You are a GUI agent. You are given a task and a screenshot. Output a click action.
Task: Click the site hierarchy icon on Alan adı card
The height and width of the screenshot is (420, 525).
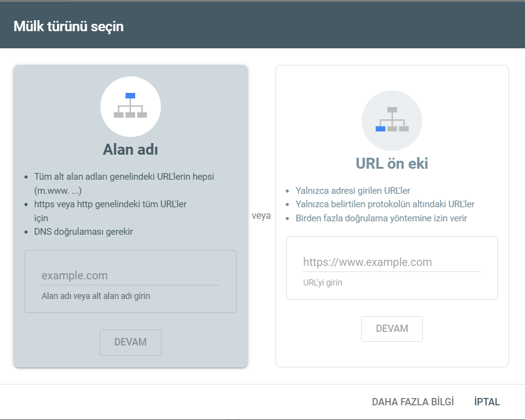(130, 106)
